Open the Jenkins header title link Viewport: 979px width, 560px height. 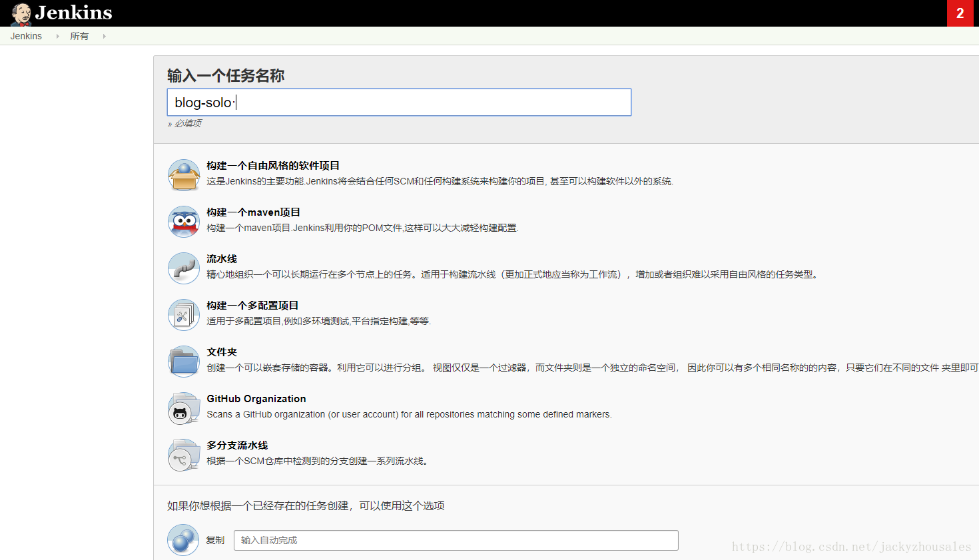73,13
